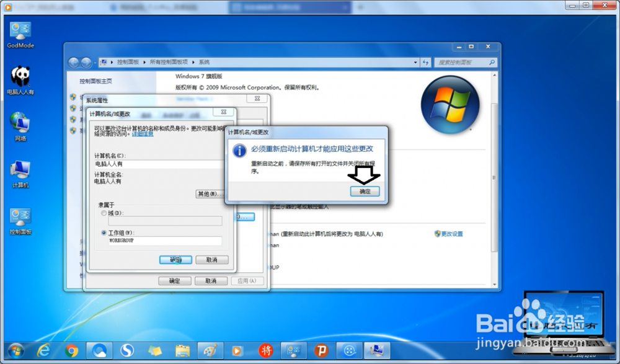620x364 pixels.
Task: Launch Internet Explorer from taskbar
Action: click(x=44, y=350)
